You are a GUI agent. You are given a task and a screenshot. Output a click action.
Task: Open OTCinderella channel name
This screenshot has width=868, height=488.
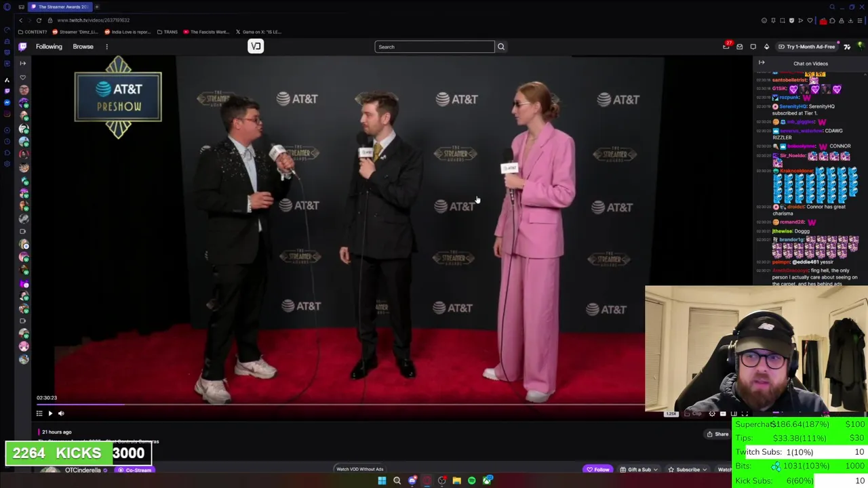click(83, 470)
